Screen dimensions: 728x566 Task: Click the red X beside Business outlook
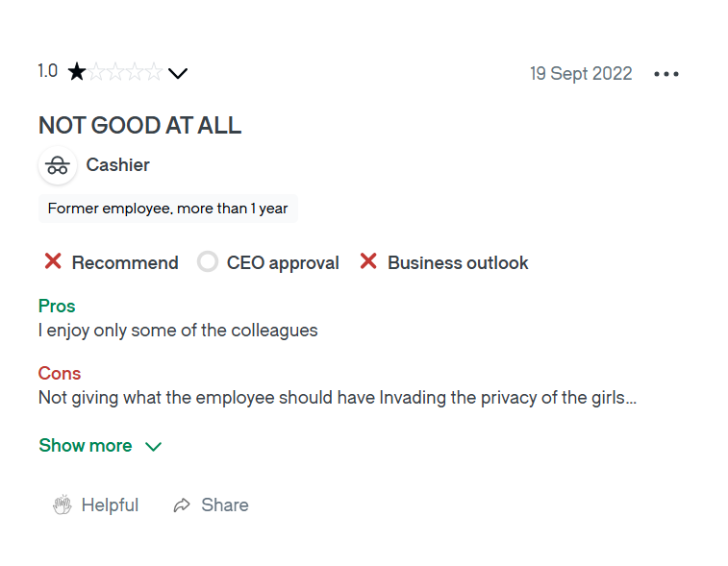point(368,261)
